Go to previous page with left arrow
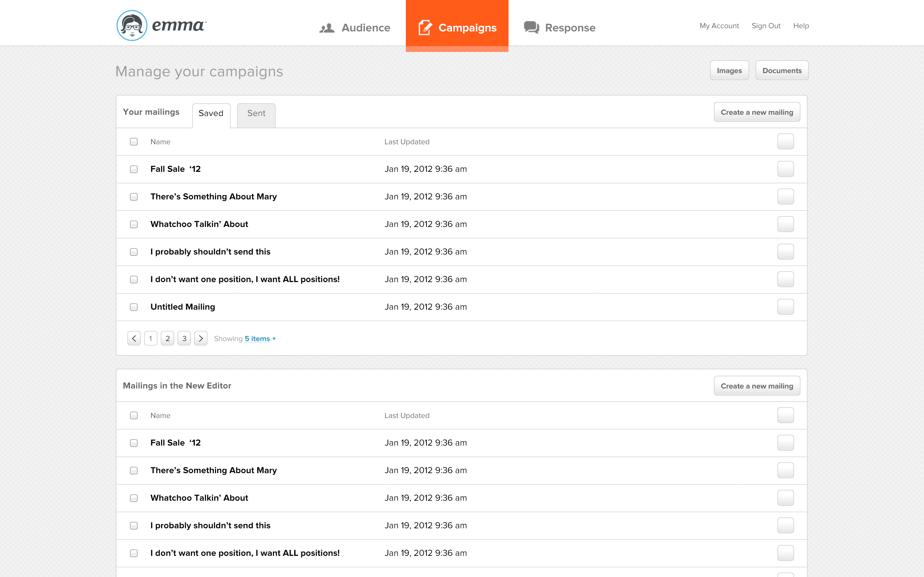 (x=134, y=339)
